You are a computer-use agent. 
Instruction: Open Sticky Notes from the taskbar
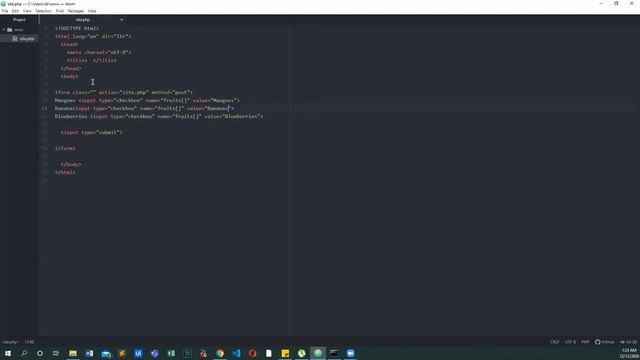285,353
